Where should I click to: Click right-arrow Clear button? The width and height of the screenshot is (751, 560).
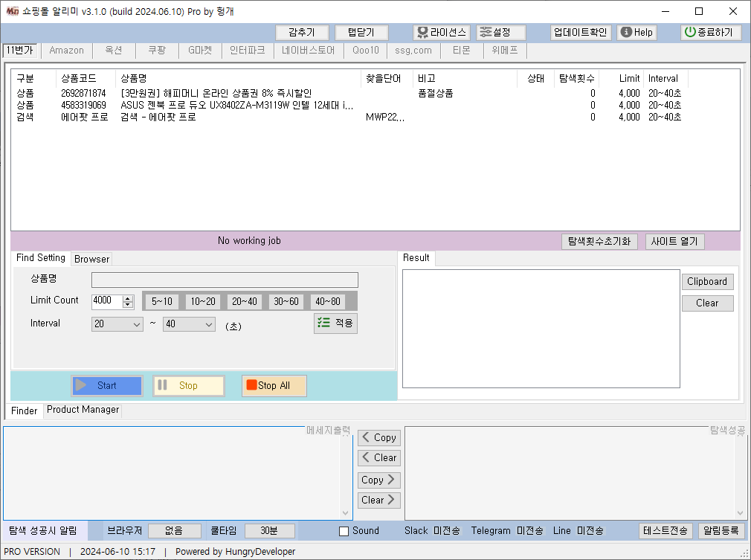point(379,500)
